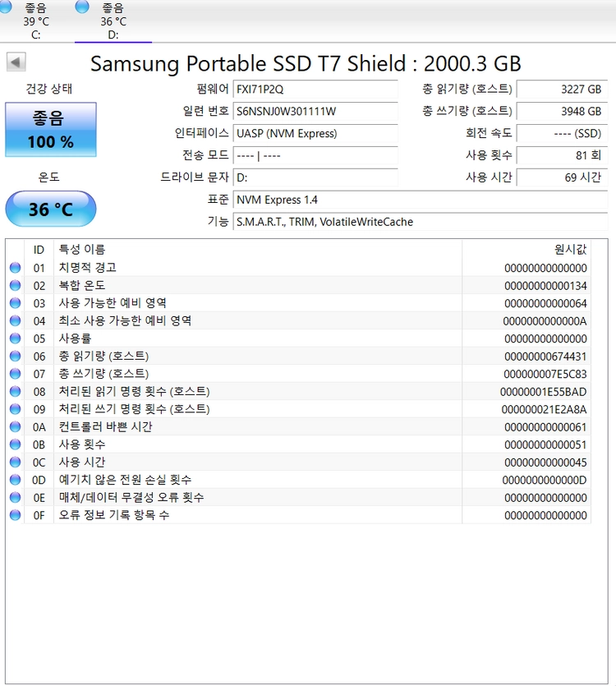Image resolution: width=616 pixels, height=686 pixels.
Task: Click the status dot for attribute 0B
Action: coord(16,444)
